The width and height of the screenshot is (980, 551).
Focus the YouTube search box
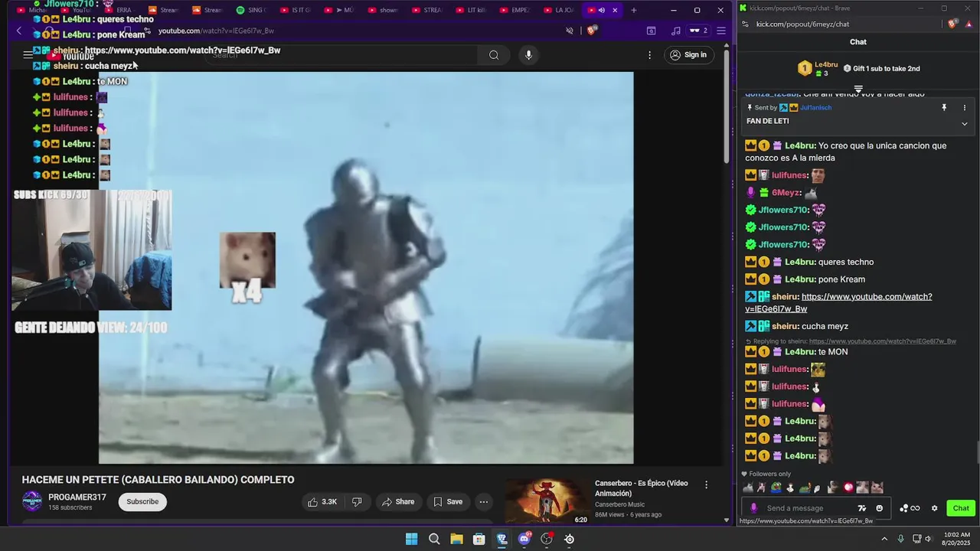pos(341,54)
